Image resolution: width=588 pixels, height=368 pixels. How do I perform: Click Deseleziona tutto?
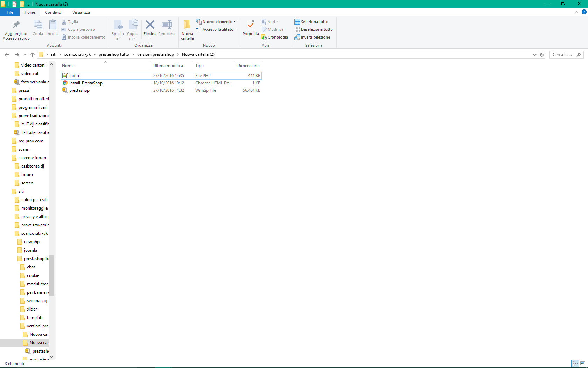[314, 29]
